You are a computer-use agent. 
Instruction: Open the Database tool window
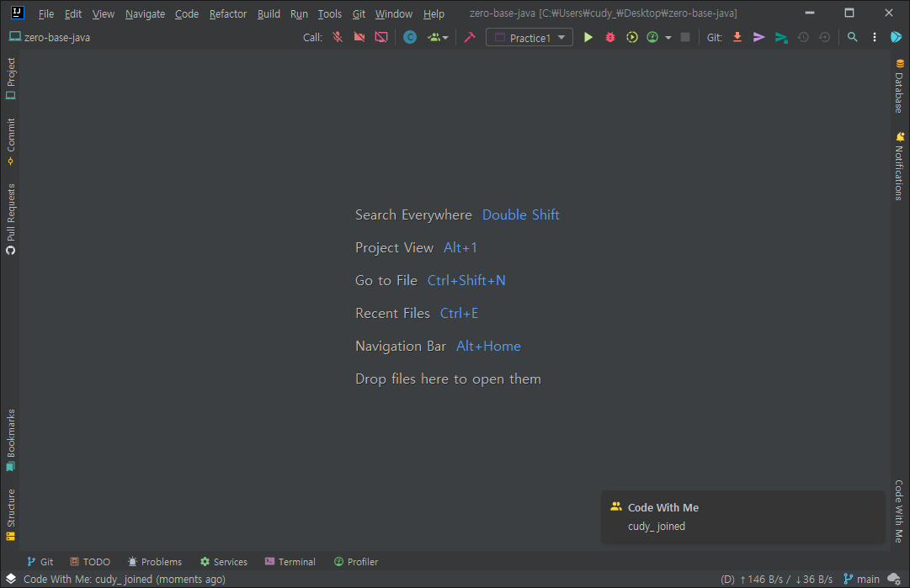899,86
